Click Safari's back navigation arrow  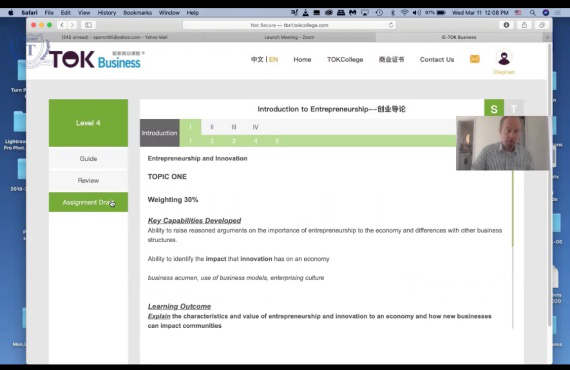click(62, 25)
